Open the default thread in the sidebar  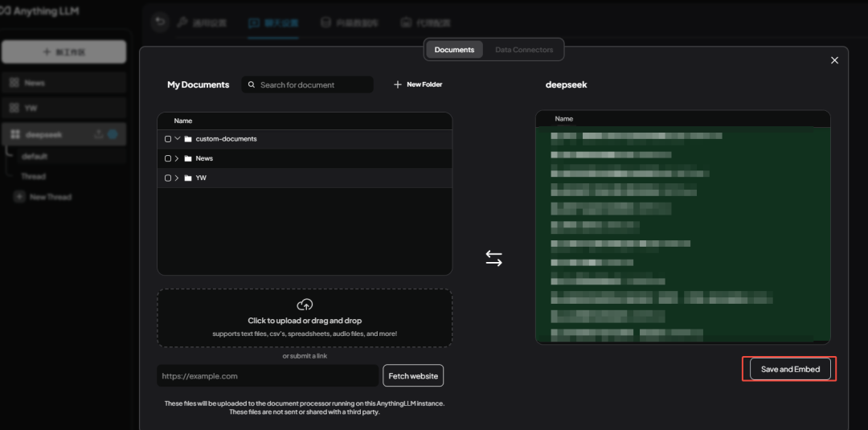[x=35, y=156]
